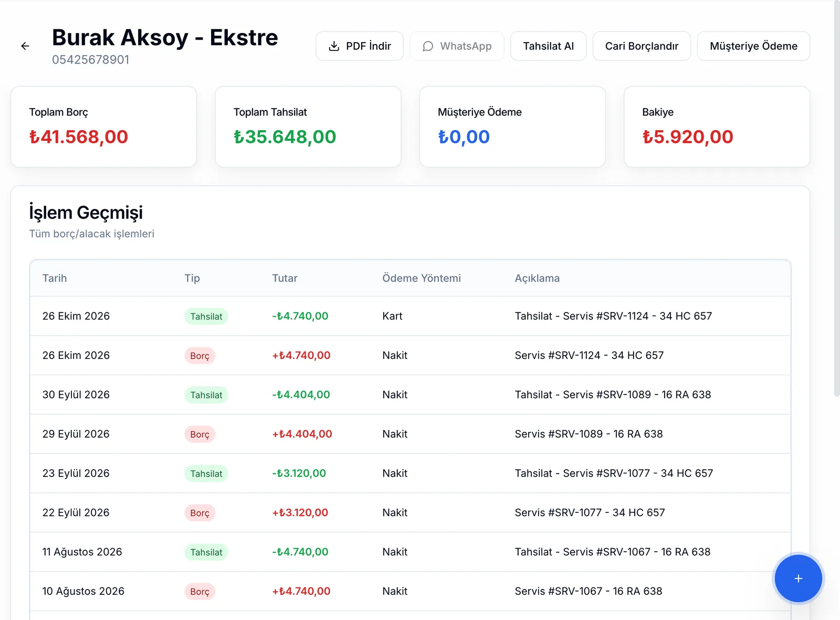
Task: Open the Müşteriye Ödeme button
Action: tap(753, 46)
